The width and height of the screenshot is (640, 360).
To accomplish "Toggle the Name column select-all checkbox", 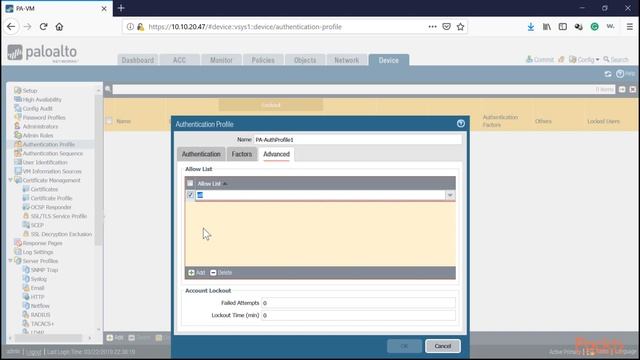I will [x=109, y=121].
